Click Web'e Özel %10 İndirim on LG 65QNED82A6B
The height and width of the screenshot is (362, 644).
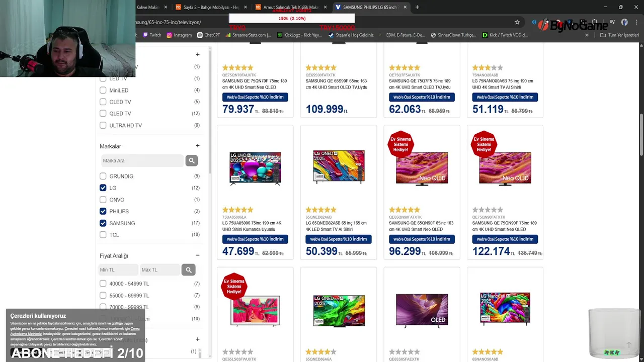click(339, 239)
